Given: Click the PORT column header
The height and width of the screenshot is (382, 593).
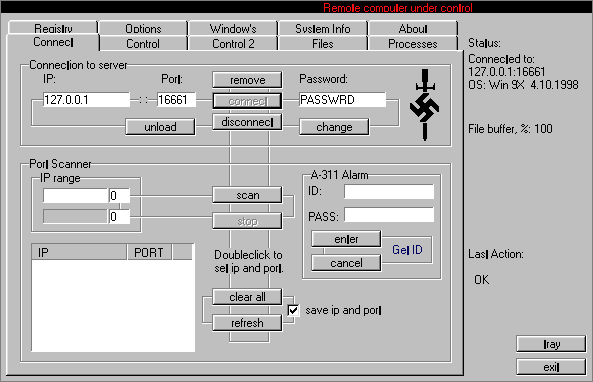Looking at the screenshot, I should 149,252.
